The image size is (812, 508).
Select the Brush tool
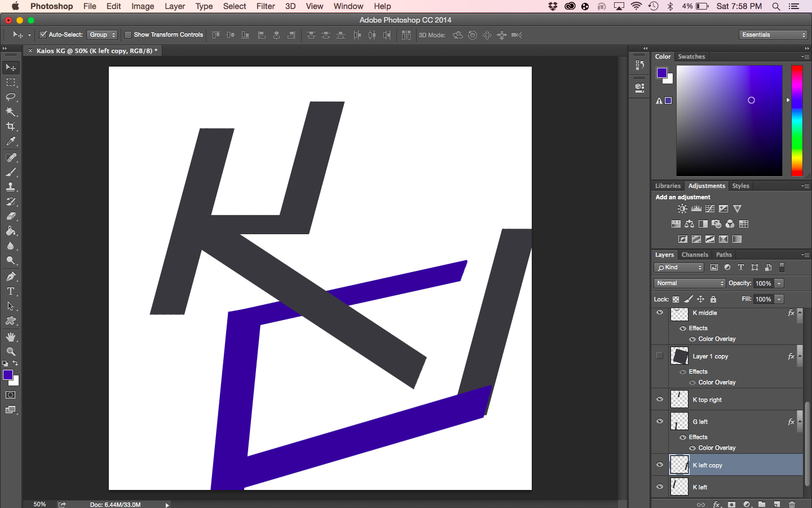pos(11,172)
